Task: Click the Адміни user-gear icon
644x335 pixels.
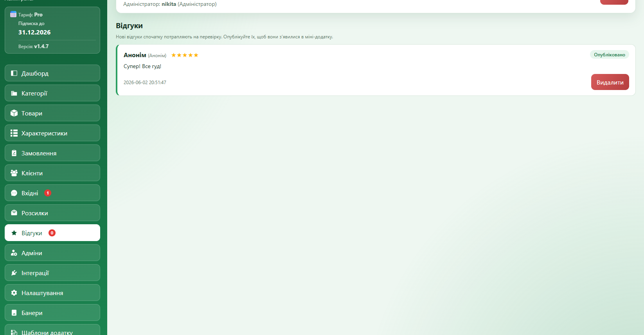Action: 14,253
